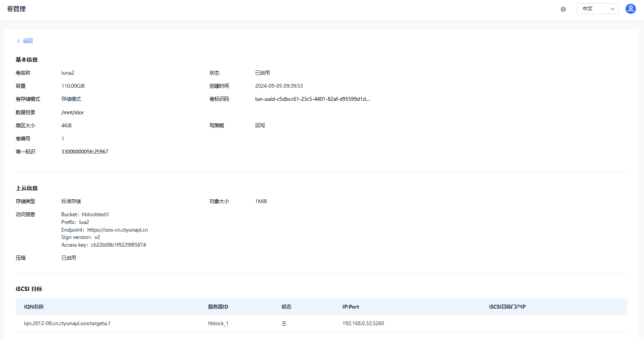Viewport: 644px width, 339px height.
Task: Click the sector size value 4KiB
Action: click(x=67, y=125)
